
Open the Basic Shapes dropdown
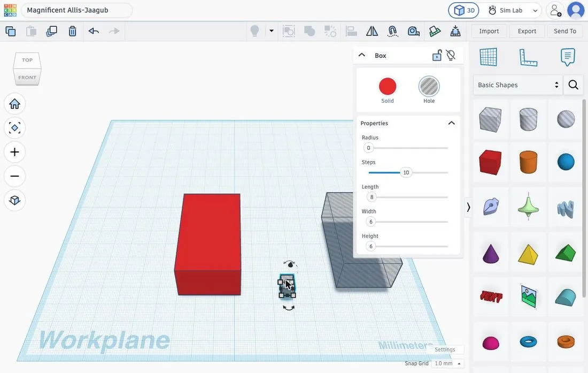(518, 85)
